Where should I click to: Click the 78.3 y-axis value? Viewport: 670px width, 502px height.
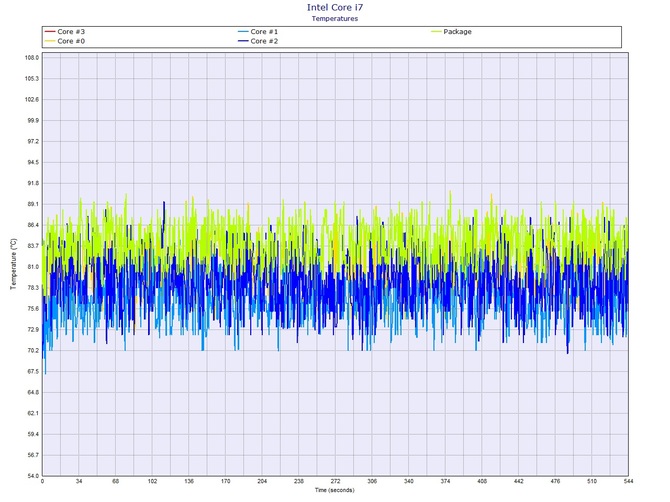(x=33, y=288)
